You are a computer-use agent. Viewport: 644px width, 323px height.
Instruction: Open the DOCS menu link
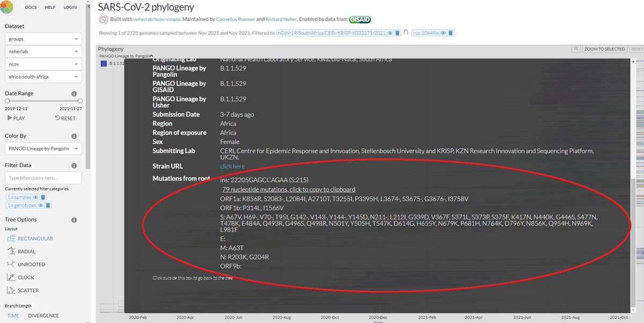pos(31,8)
